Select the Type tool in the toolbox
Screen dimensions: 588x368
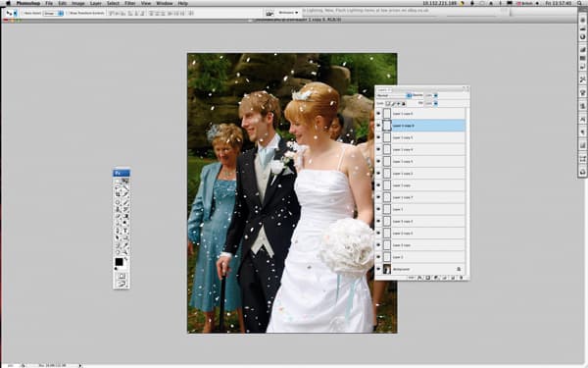(125, 231)
